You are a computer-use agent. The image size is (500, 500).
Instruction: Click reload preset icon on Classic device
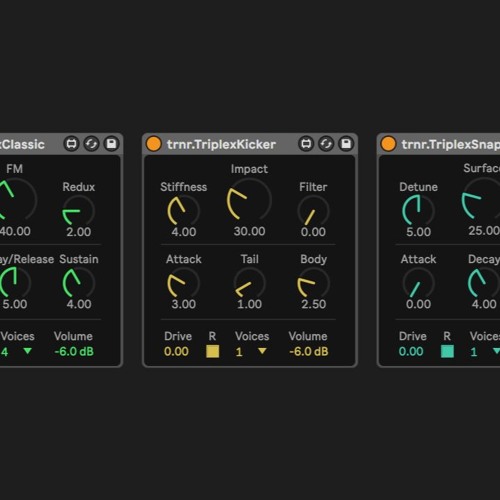(91, 144)
